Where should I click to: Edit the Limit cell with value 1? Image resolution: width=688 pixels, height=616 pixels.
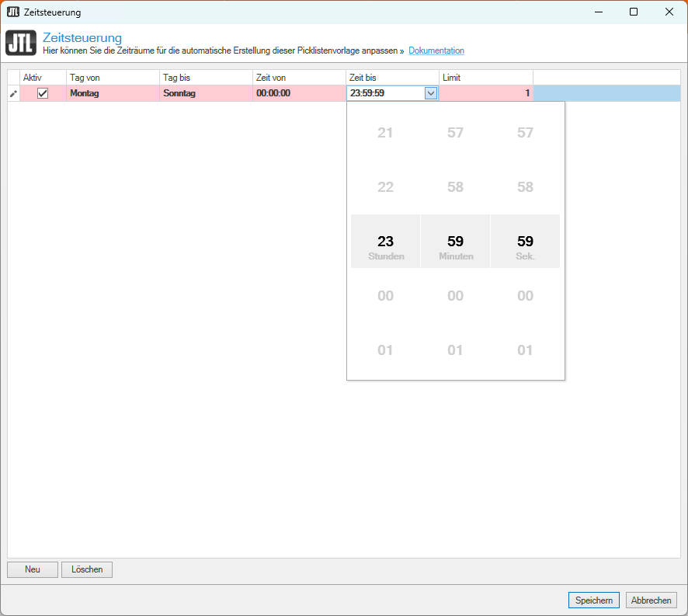[x=485, y=93]
